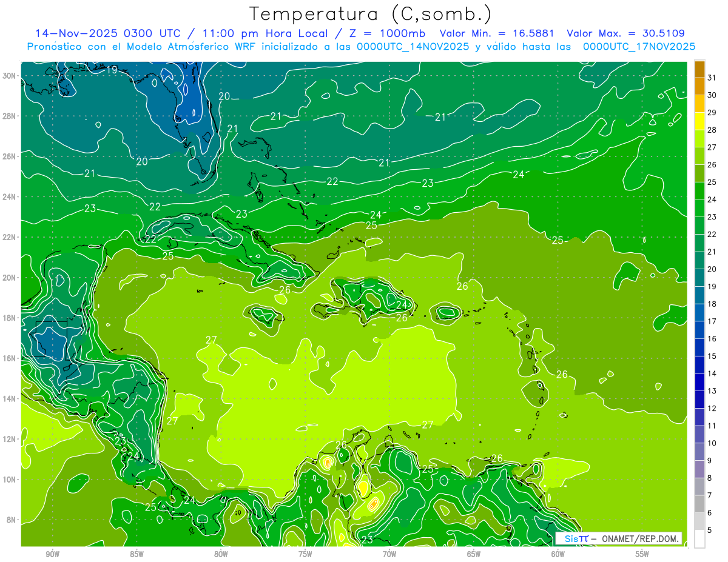Click the top orange-brown legend swatch above 31

[699, 70]
